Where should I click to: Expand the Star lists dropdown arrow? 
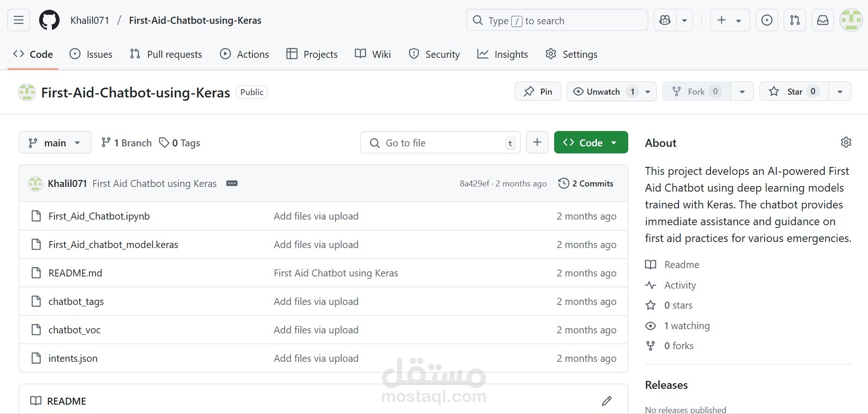(x=840, y=91)
